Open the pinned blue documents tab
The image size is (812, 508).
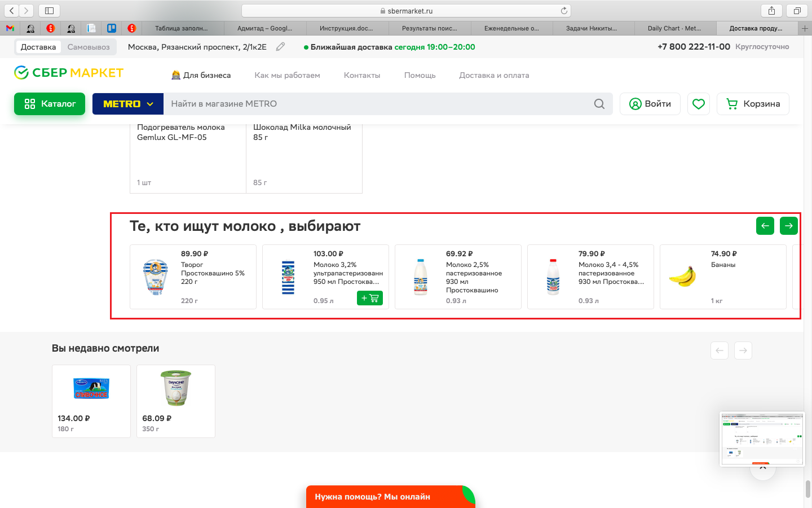tap(91, 28)
